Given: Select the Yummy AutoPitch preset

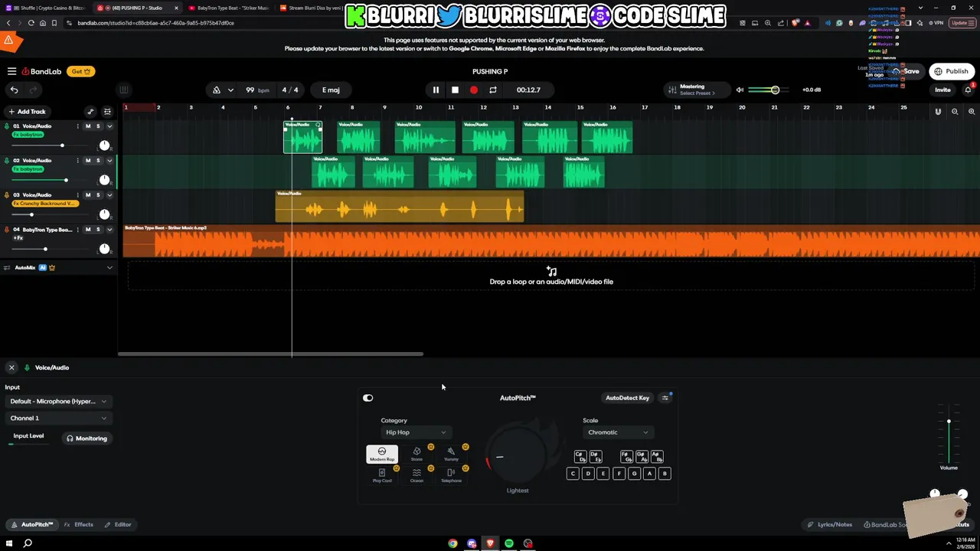Looking at the screenshot, I should coord(451,454).
